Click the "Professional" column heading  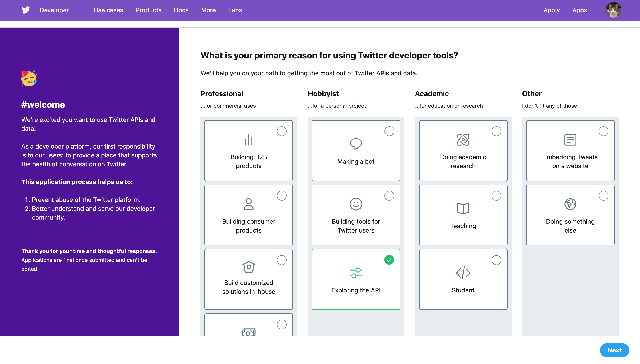[222, 93]
